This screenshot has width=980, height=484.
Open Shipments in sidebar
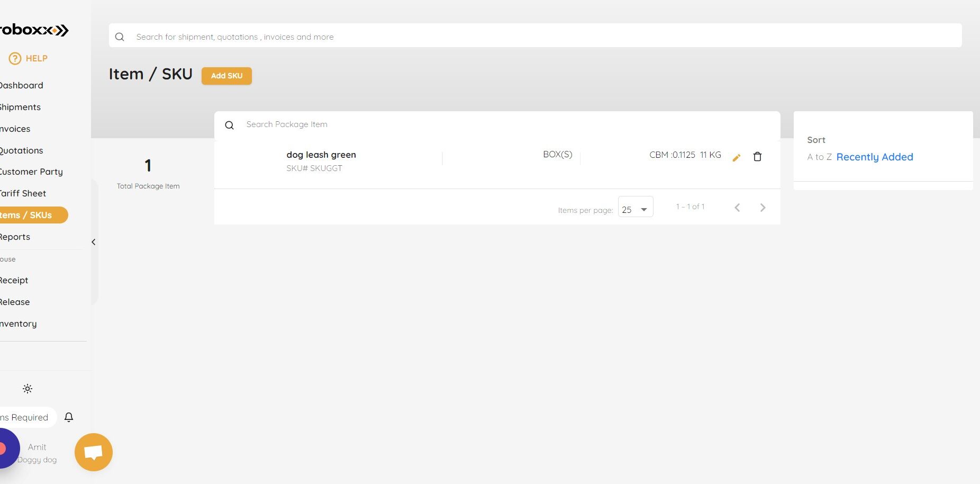coord(20,107)
